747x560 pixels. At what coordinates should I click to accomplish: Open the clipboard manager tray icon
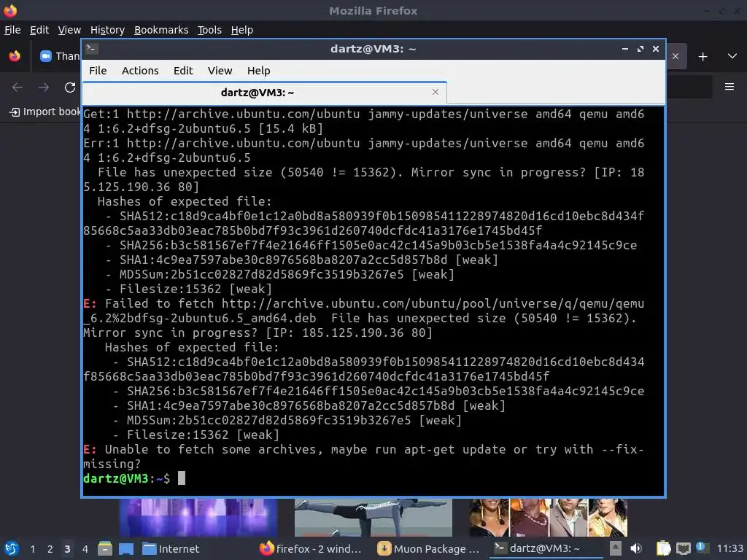click(x=663, y=548)
